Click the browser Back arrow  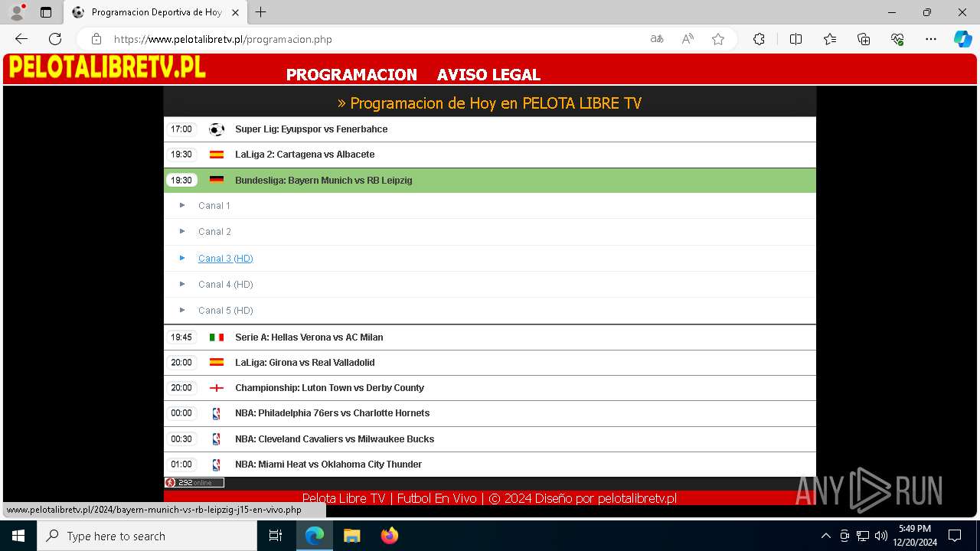pos(21,39)
